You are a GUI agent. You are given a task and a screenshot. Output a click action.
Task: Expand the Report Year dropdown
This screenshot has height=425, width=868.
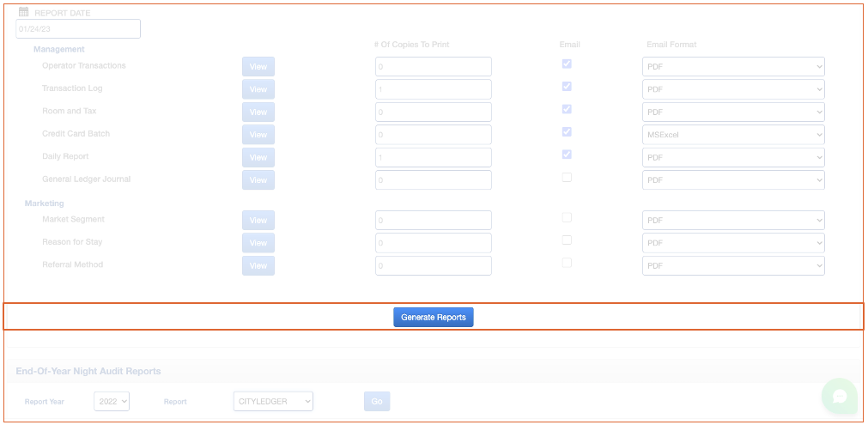tap(112, 401)
